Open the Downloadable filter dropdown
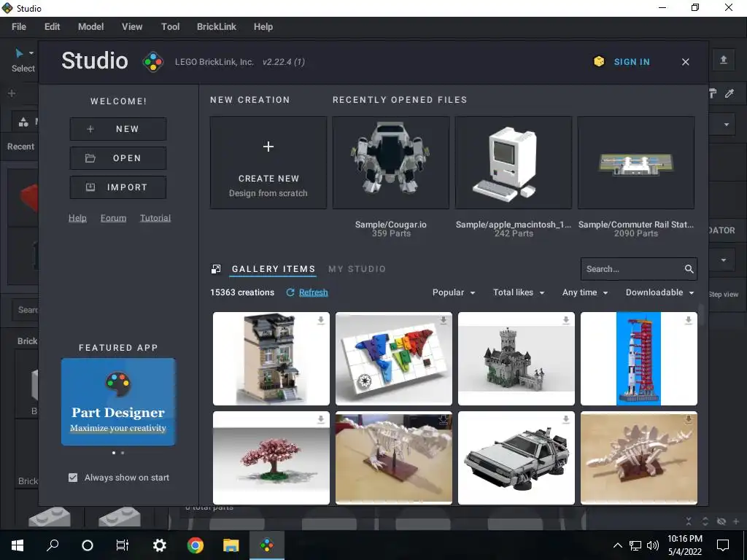Screen dimensions: 747x560 point(659,292)
